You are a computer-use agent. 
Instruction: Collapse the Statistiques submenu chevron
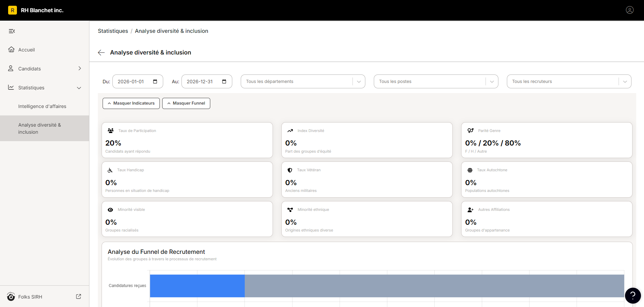click(79, 88)
